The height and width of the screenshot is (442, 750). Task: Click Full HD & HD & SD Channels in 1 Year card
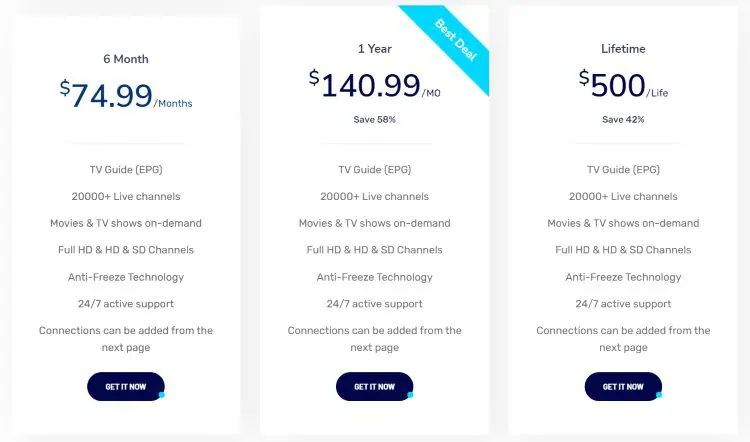[375, 250]
